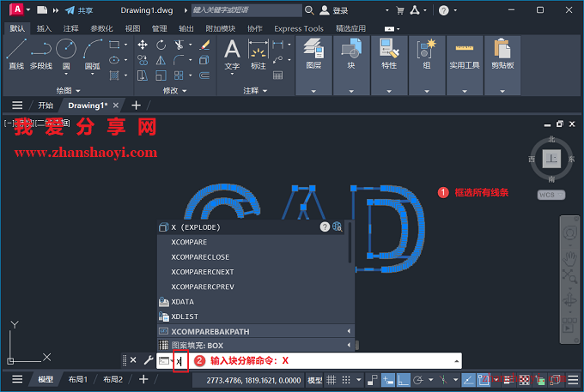Activate the Stretch tool
584x392 pixels.
pos(143,75)
